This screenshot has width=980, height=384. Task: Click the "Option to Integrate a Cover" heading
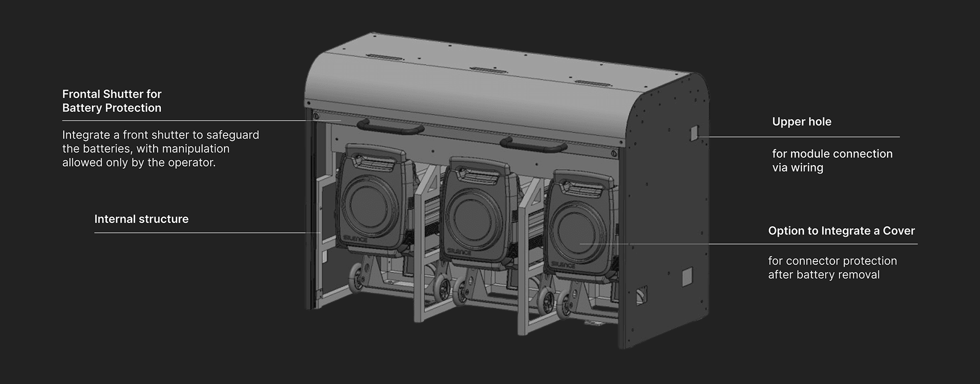(841, 231)
